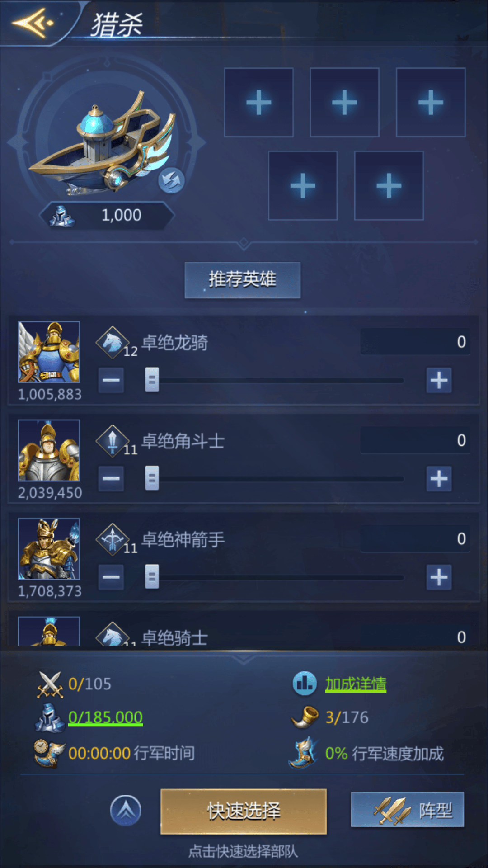Click the 卓绝龙骑 troop portrait
This screenshot has height=868, width=488.
click(x=49, y=352)
